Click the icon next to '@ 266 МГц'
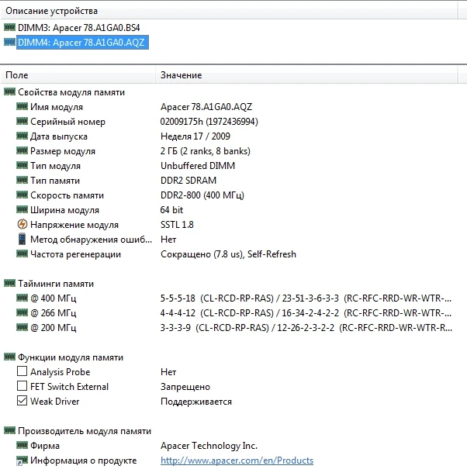The height and width of the screenshot is (476, 467). point(22,312)
